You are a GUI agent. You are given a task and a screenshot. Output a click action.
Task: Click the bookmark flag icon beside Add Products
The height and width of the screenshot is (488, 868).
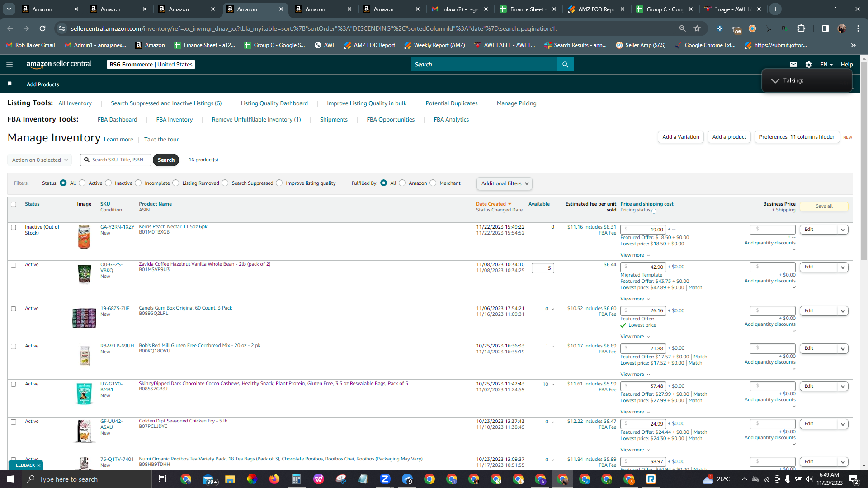(9, 84)
